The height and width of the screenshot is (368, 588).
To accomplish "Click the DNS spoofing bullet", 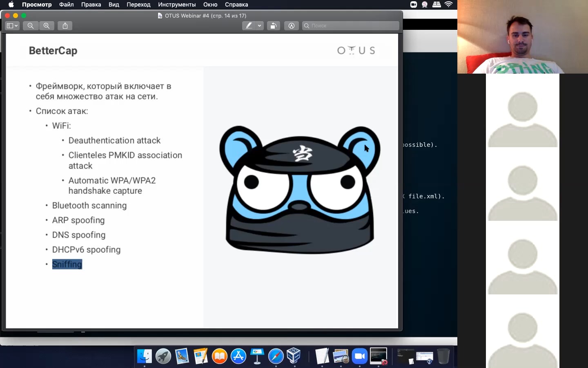I will pos(79,235).
